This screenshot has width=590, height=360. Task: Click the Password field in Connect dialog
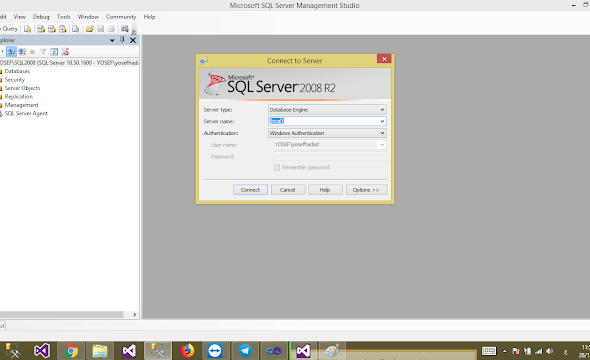[x=330, y=156]
